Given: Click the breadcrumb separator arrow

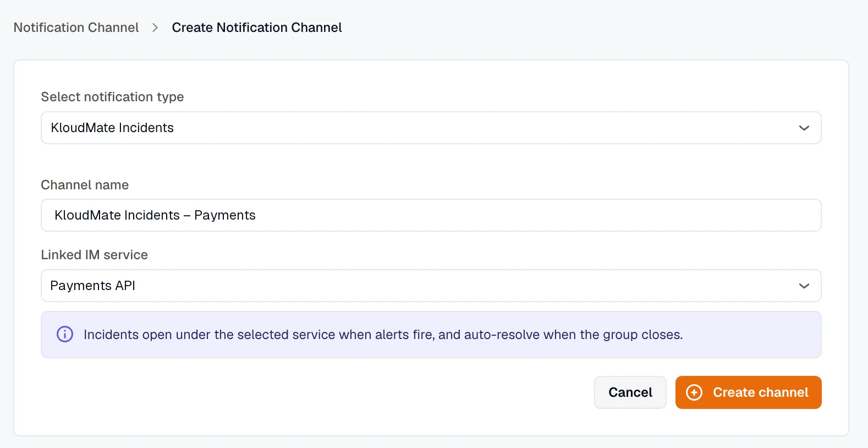Looking at the screenshot, I should coord(155,28).
